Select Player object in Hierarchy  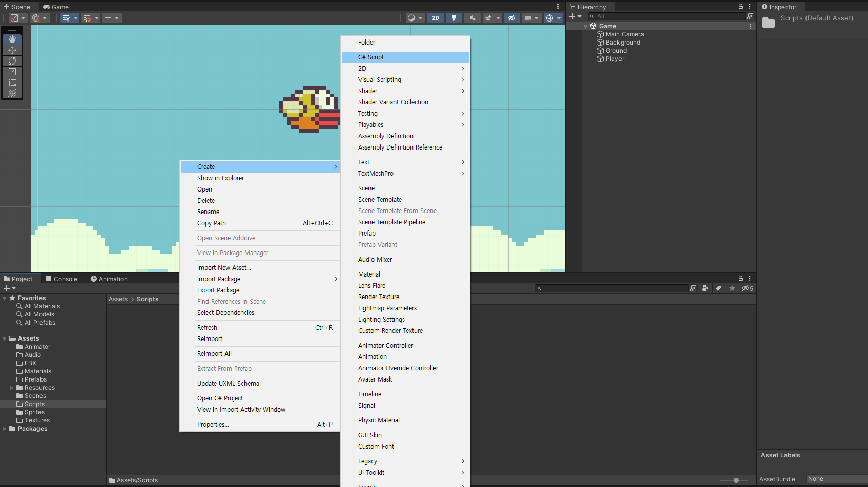[x=615, y=59]
